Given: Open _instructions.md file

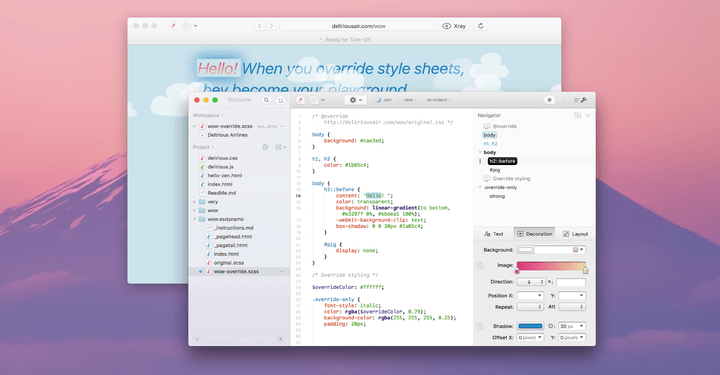Looking at the screenshot, I should [x=233, y=228].
